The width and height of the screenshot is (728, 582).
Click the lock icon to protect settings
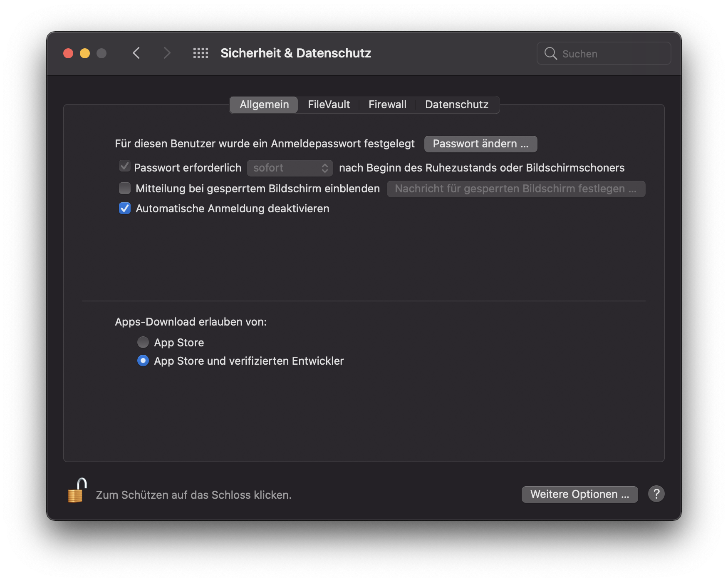77,491
